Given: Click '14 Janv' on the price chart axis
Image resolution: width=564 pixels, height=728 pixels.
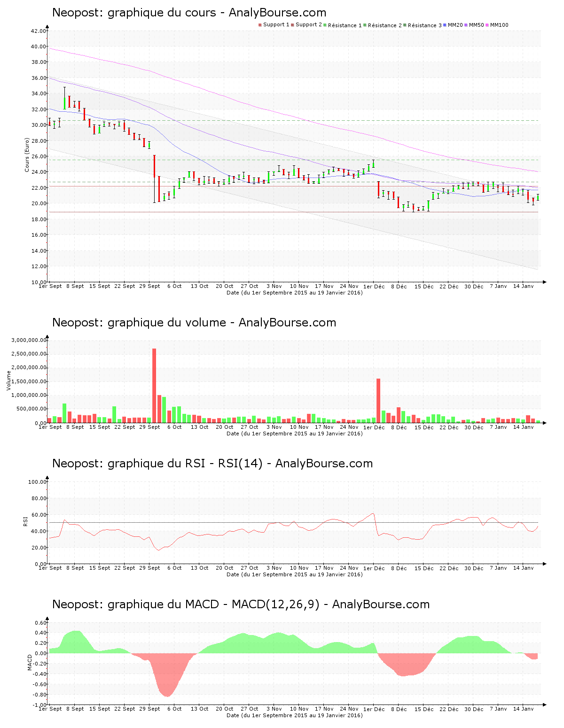Looking at the screenshot, I should point(523,286).
